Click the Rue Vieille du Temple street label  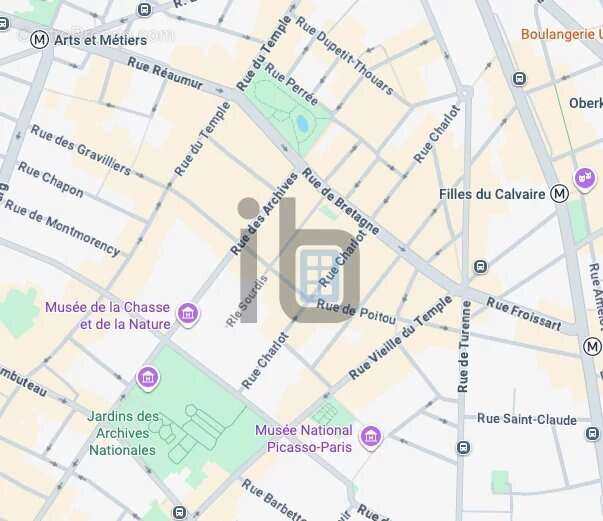click(400, 338)
